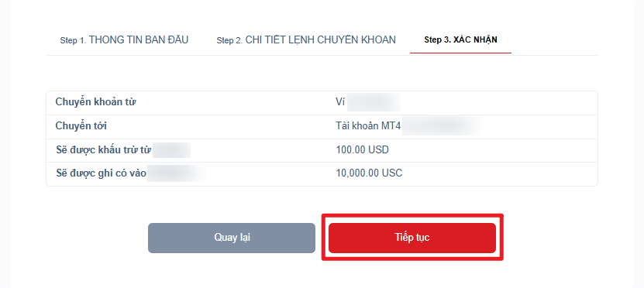Click the "Ví" source wallet text

tap(340, 102)
